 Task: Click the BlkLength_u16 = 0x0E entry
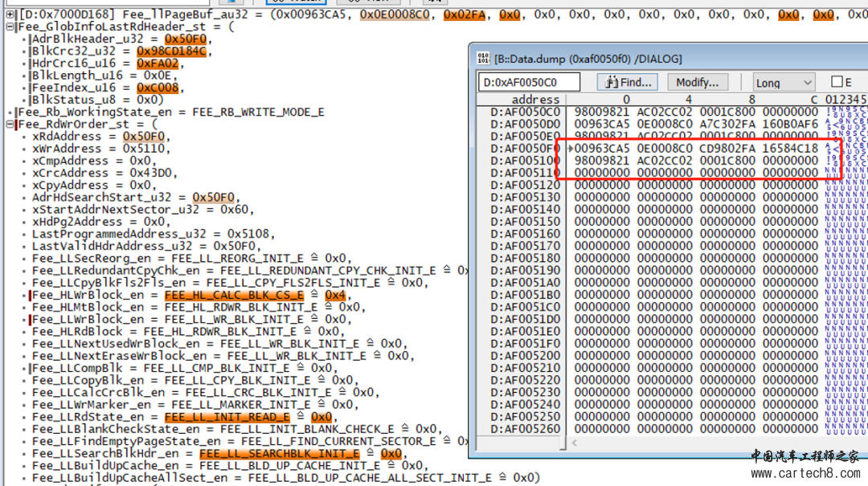(104, 76)
